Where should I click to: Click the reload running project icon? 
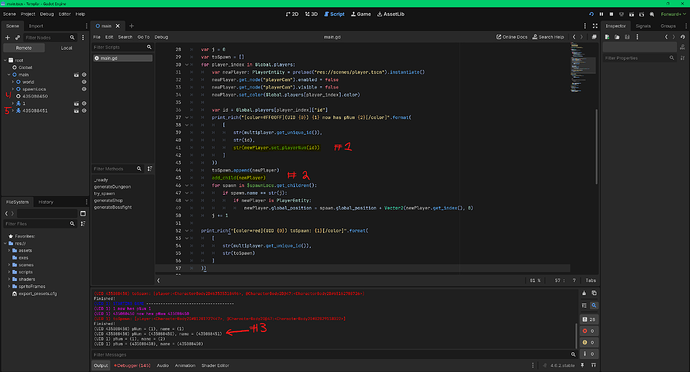point(591,14)
